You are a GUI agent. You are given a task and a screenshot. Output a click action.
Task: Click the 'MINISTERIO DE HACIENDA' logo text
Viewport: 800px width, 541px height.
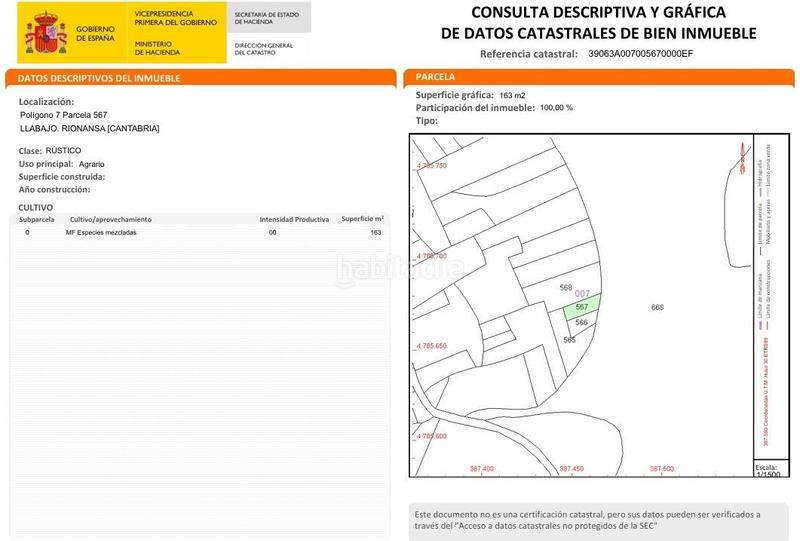pos(157,48)
